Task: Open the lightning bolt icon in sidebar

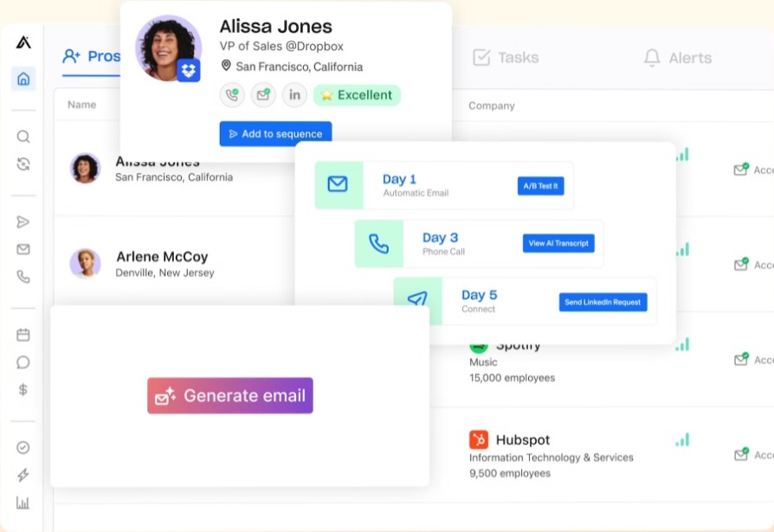Action: click(23, 475)
